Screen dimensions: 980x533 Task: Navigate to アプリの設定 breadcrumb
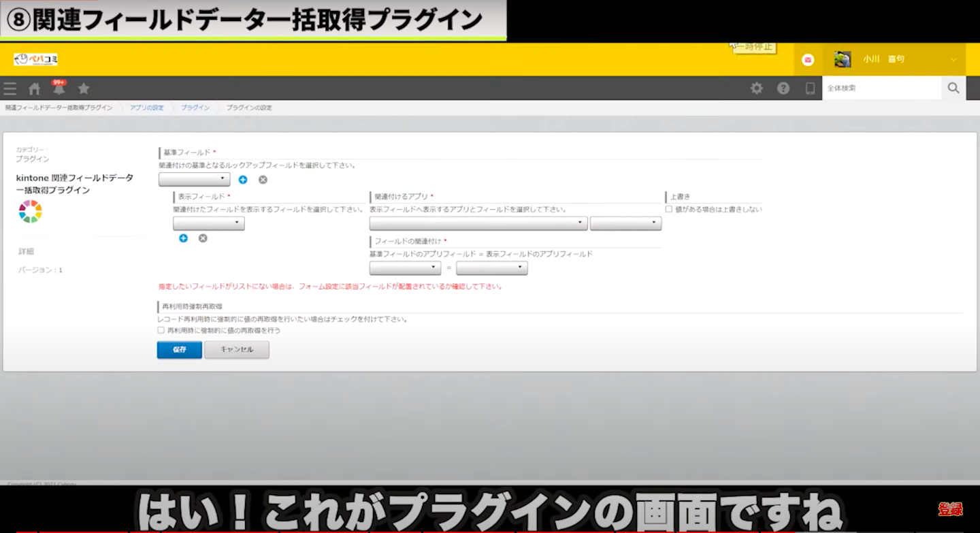coord(146,108)
